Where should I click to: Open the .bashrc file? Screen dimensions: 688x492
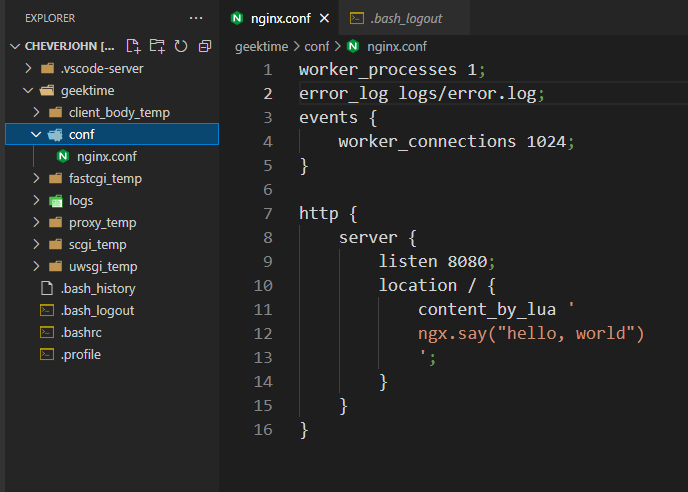click(x=81, y=332)
